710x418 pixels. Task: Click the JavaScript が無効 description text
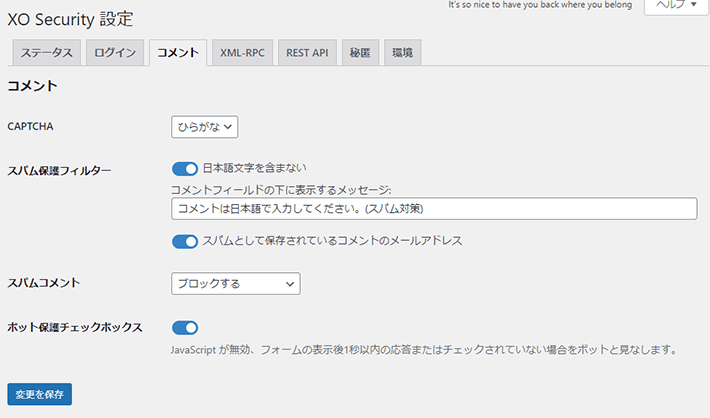pyautogui.click(x=424, y=350)
